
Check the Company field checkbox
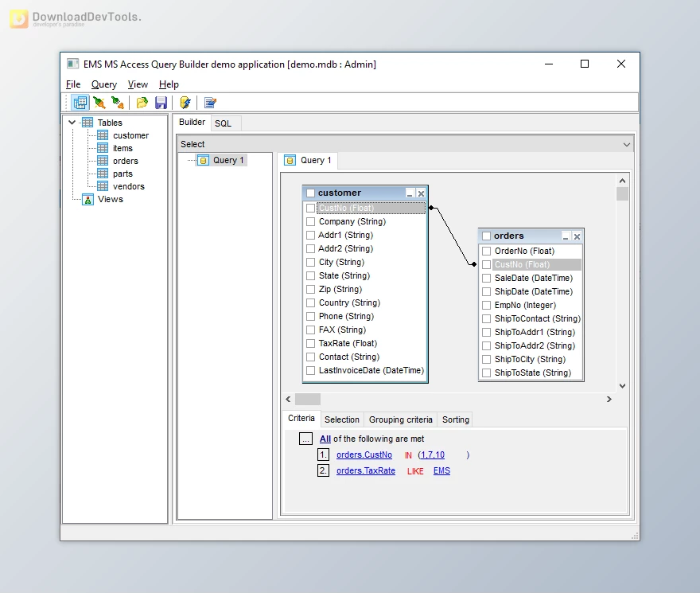311,220
